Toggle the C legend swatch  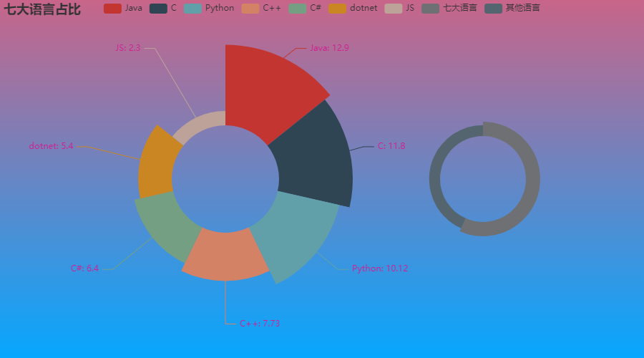tap(158, 8)
